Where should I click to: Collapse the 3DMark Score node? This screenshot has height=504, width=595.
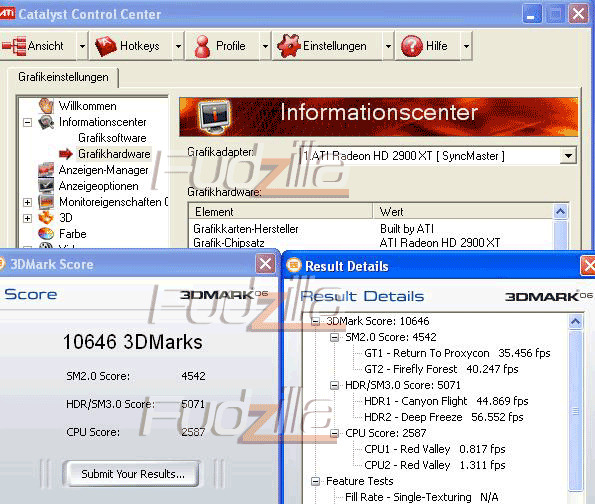click(x=315, y=321)
